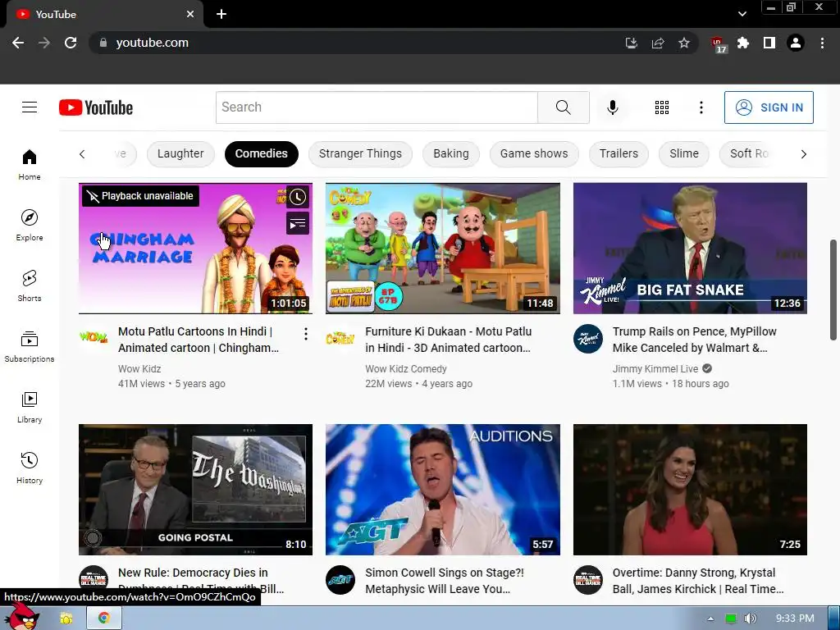Select the Comedies chip
Viewport: 840px width, 630px height.
(x=262, y=153)
